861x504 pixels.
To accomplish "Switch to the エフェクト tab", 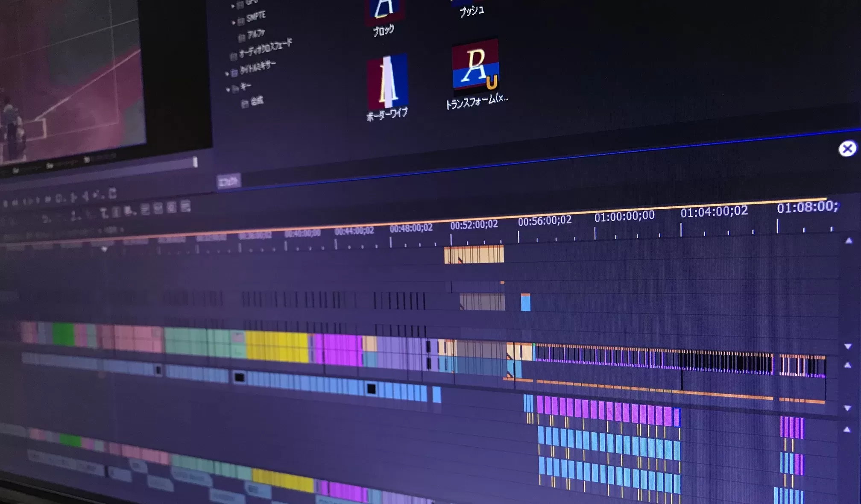I will (228, 182).
